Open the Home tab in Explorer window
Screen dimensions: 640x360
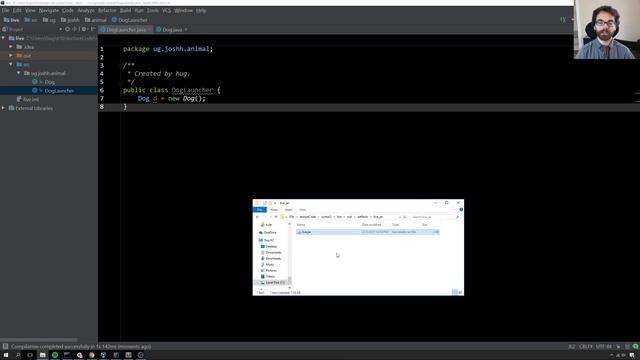(274, 210)
